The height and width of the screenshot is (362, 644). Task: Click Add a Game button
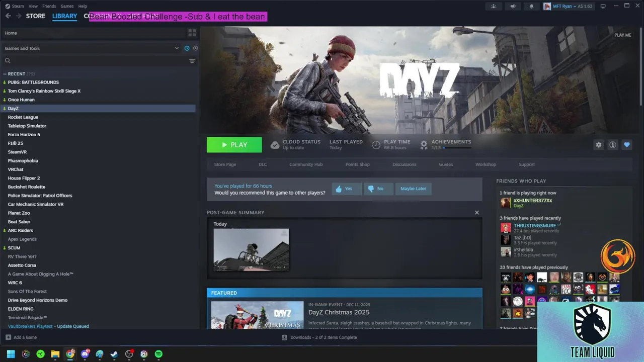point(21,337)
